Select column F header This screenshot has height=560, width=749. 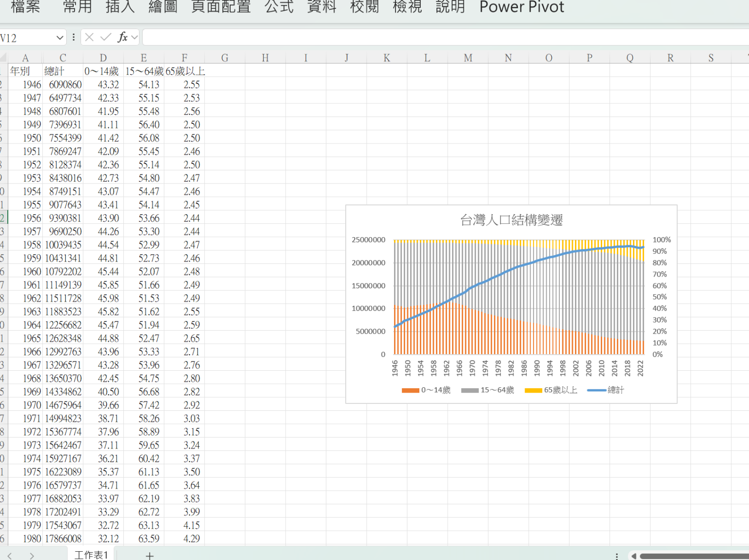coord(184,58)
